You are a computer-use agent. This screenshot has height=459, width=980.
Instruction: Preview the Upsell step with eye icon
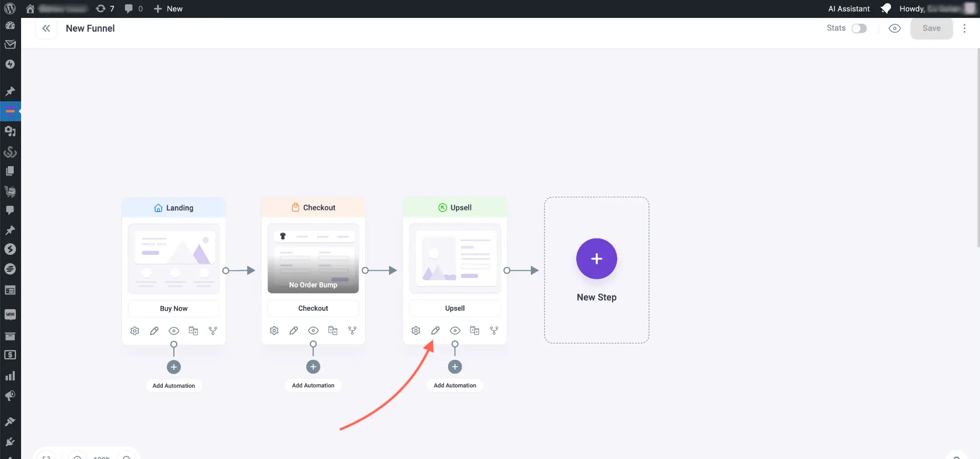coord(455,330)
